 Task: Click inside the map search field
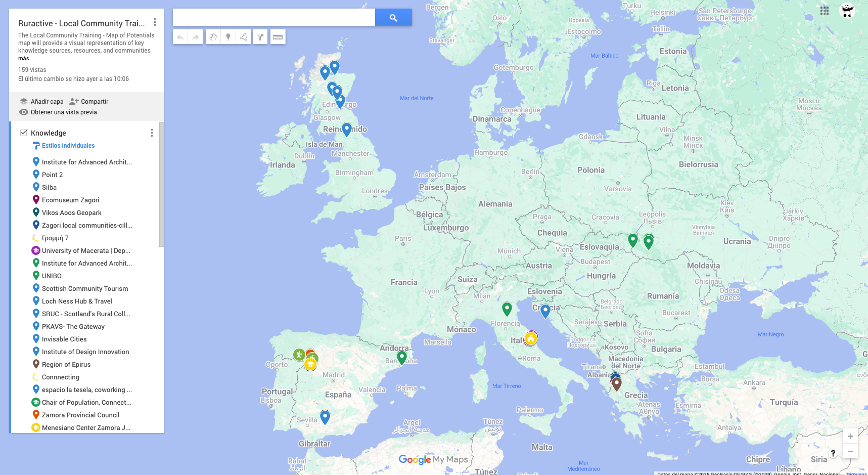coord(273,18)
